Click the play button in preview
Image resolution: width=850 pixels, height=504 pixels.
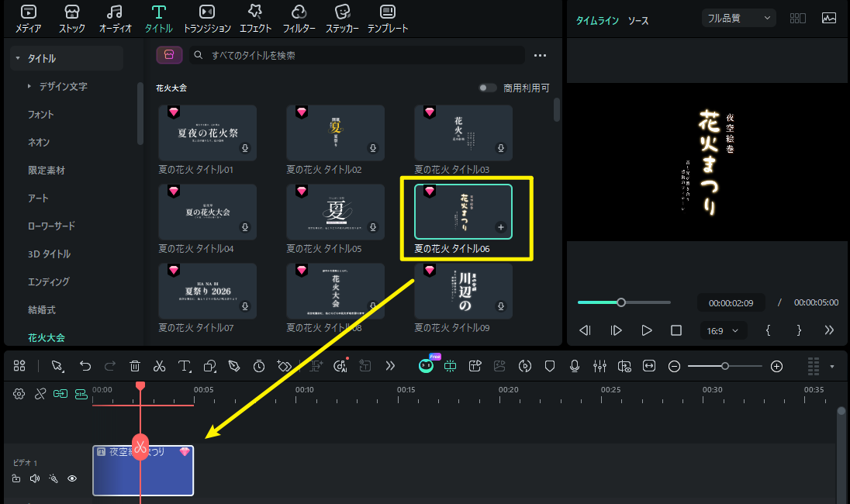(646, 330)
